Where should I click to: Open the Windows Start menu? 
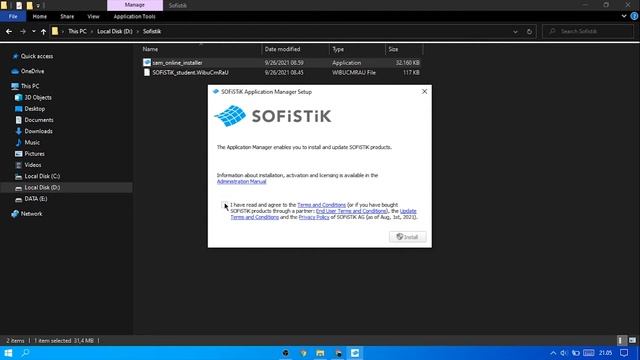pyautogui.click(x=8, y=353)
